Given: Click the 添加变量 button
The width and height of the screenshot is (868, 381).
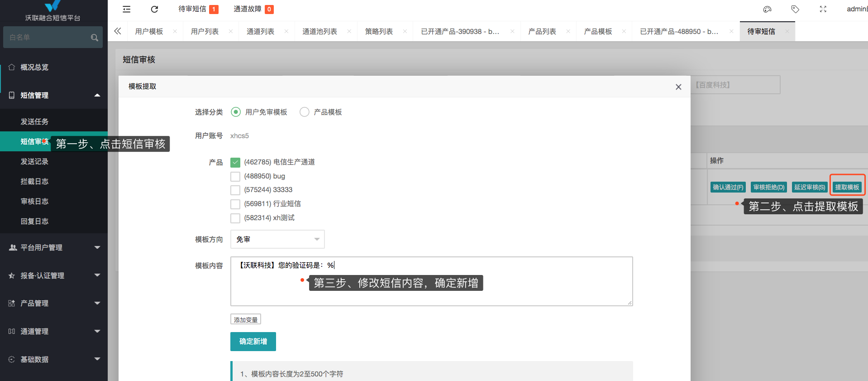Looking at the screenshot, I should tap(246, 319).
